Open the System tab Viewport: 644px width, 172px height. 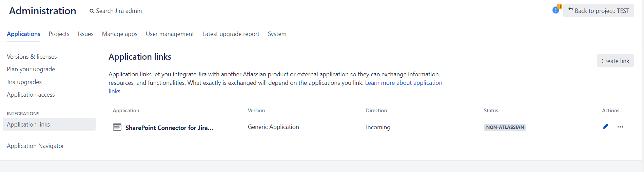coord(277,34)
